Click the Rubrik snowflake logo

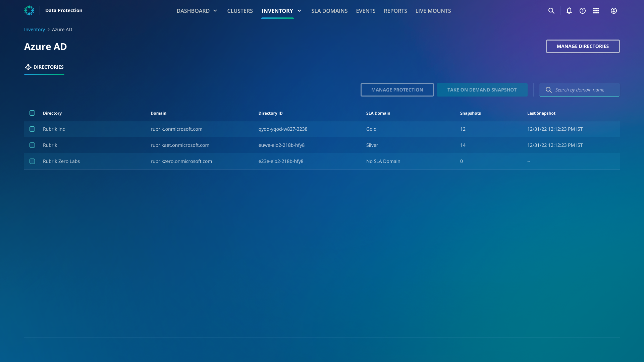pyautogui.click(x=29, y=10)
